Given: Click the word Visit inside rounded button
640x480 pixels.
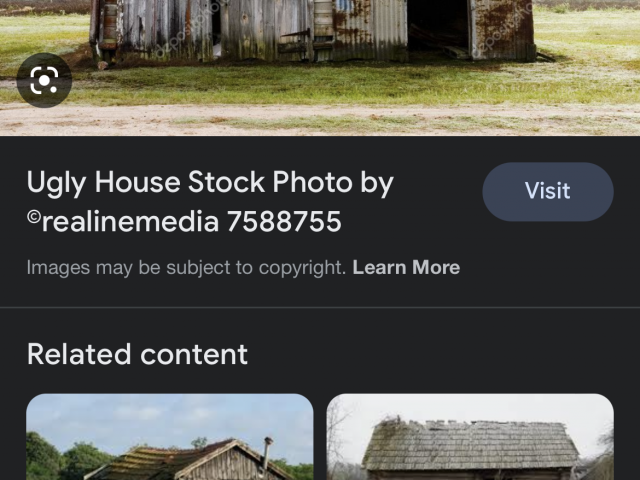Looking at the screenshot, I should coord(548,191).
